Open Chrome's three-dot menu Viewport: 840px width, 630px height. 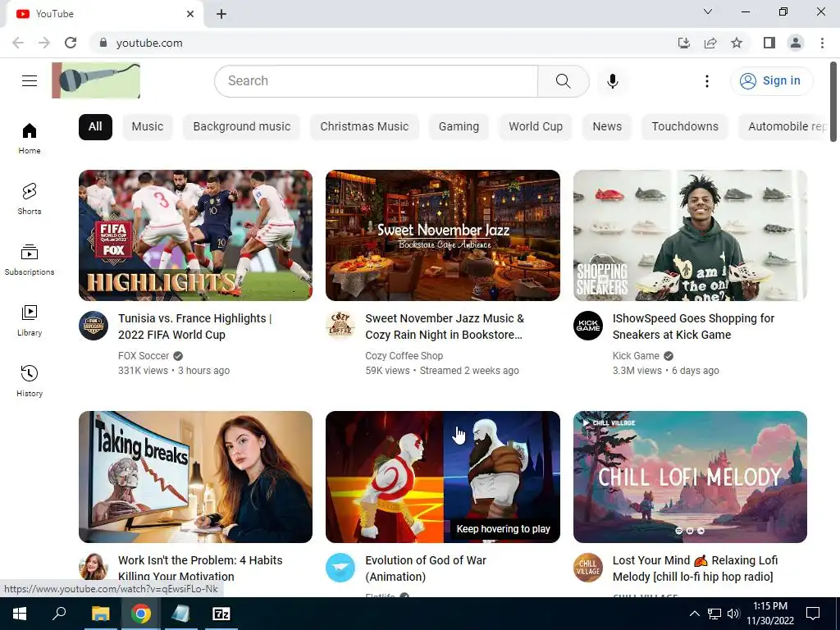(x=822, y=43)
